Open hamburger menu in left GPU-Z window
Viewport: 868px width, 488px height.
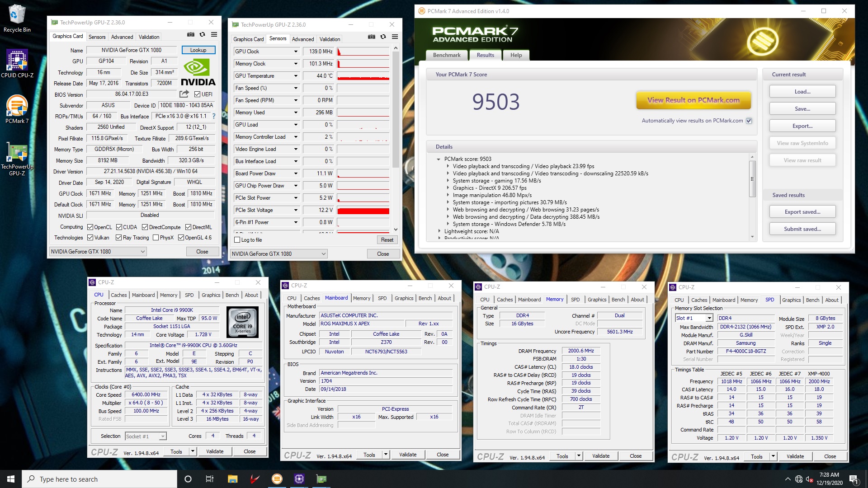tap(214, 35)
